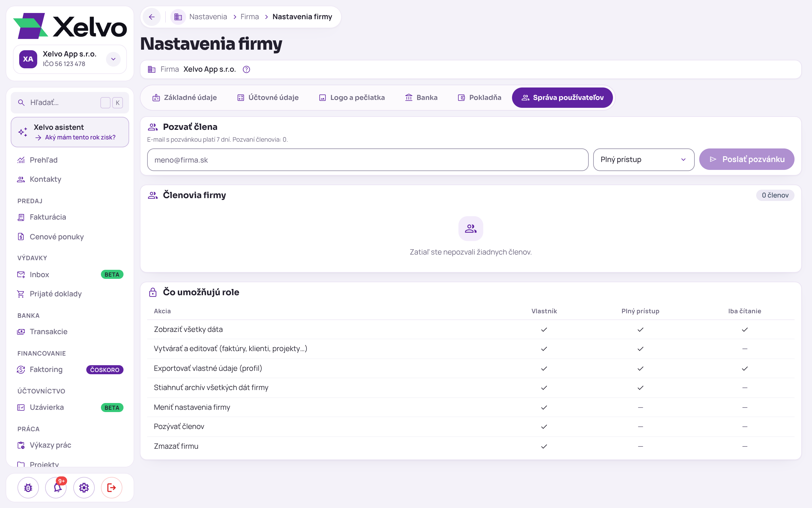Screen dimensions: 812x508
Task: Click the lock icon beside Čo umožňujú role
Action: pyautogui.click(x=153, y=292)
